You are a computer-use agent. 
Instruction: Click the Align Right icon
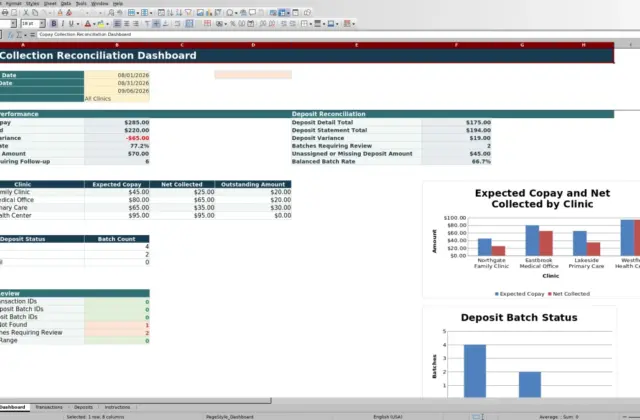coord(136,24)
